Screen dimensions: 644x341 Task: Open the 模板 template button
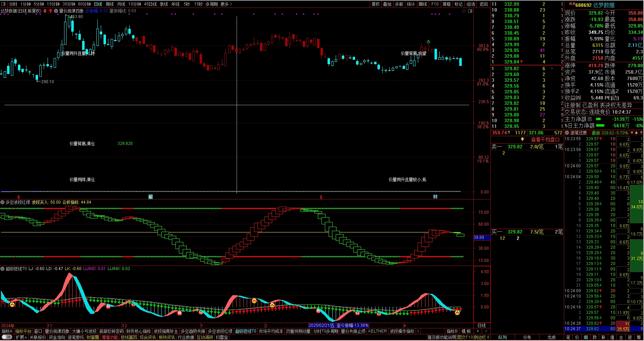click(x=466, y=331)
